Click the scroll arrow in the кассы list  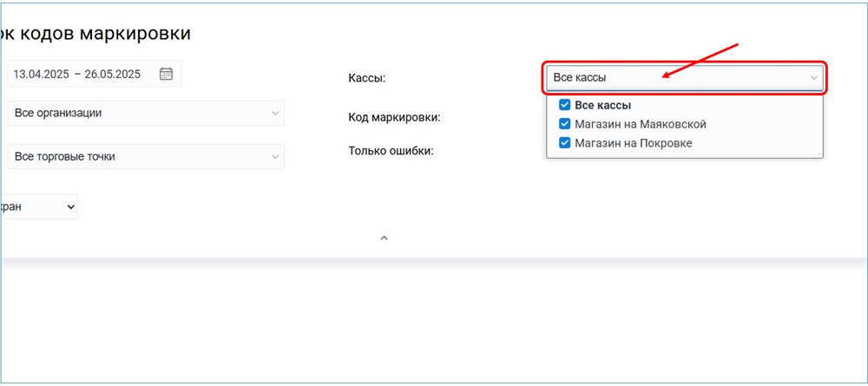(x=818, y=154)
